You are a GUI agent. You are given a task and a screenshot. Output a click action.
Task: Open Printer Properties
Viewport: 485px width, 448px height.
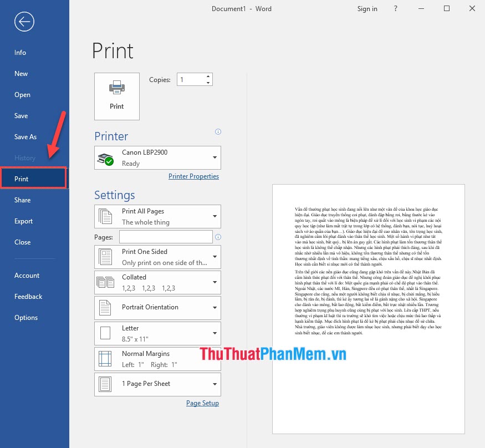194,176
